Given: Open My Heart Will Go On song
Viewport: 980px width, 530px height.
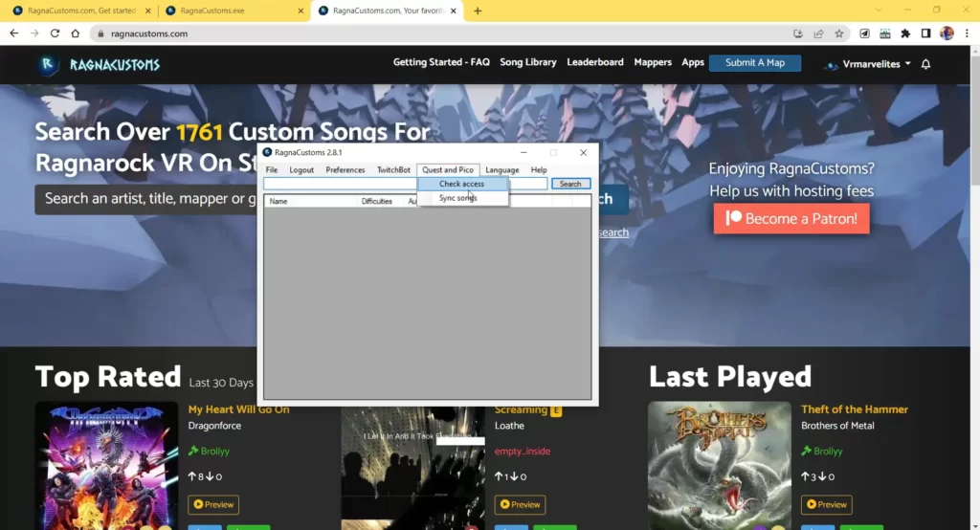Looking at the screenshot, I should 238,409.
